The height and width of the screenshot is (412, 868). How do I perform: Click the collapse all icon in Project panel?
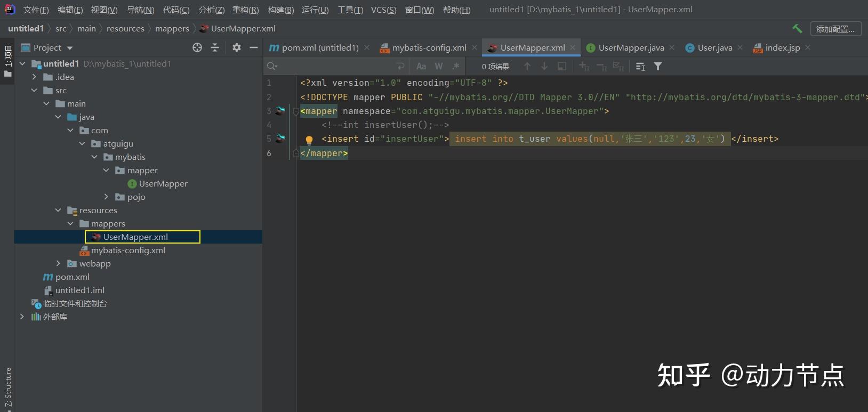point(215,47)
